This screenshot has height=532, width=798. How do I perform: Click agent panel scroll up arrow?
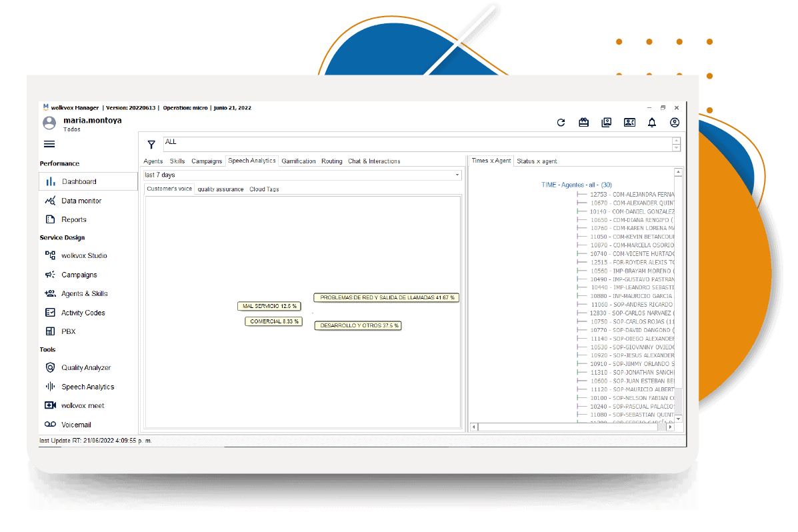[x=678, y=173]
